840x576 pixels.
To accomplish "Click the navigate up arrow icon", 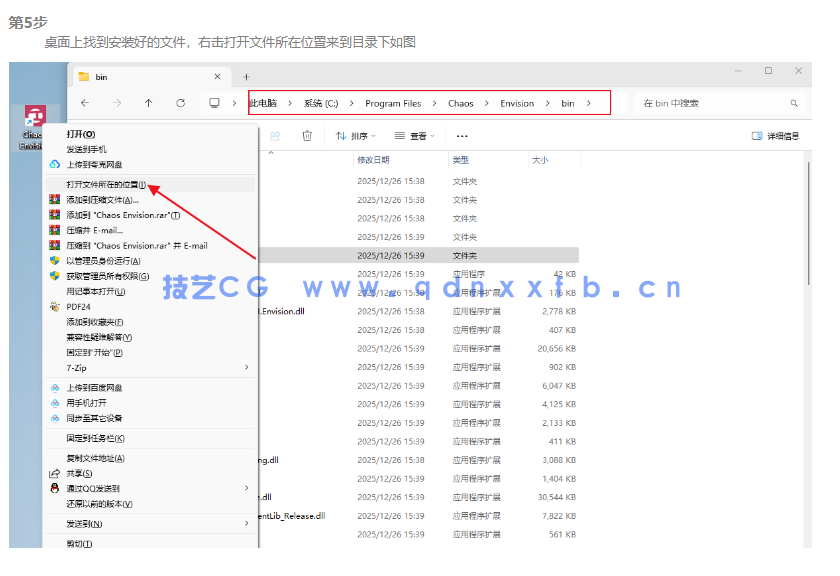I will pyautogui.click(x=149, y=103).
